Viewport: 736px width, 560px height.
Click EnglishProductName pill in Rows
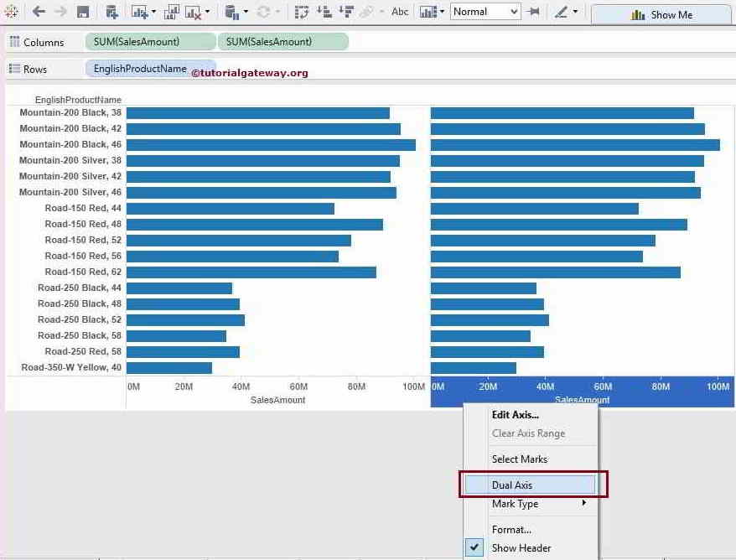[x=150, y=69]
